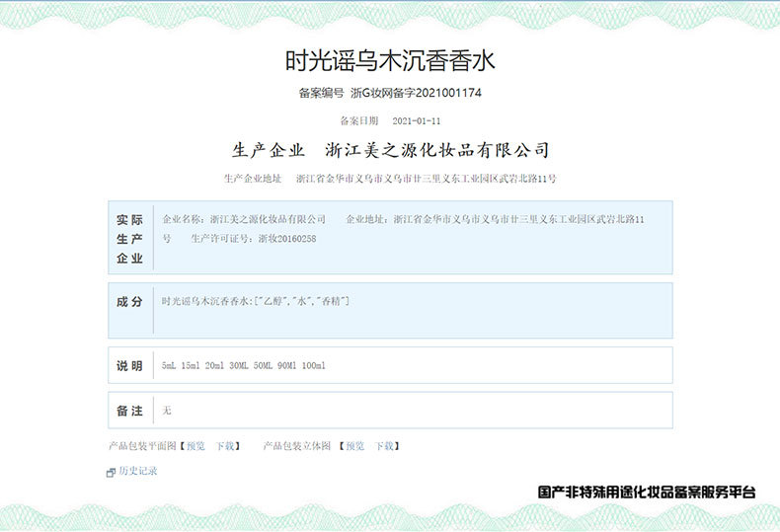
Task: Preview the 产品包装平面图 image
Action: 195,446
